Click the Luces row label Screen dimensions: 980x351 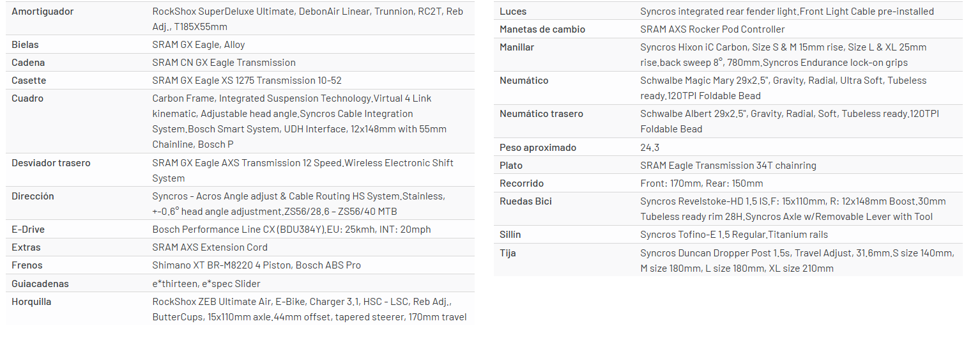pyautogui.click(x=513, y=12)
